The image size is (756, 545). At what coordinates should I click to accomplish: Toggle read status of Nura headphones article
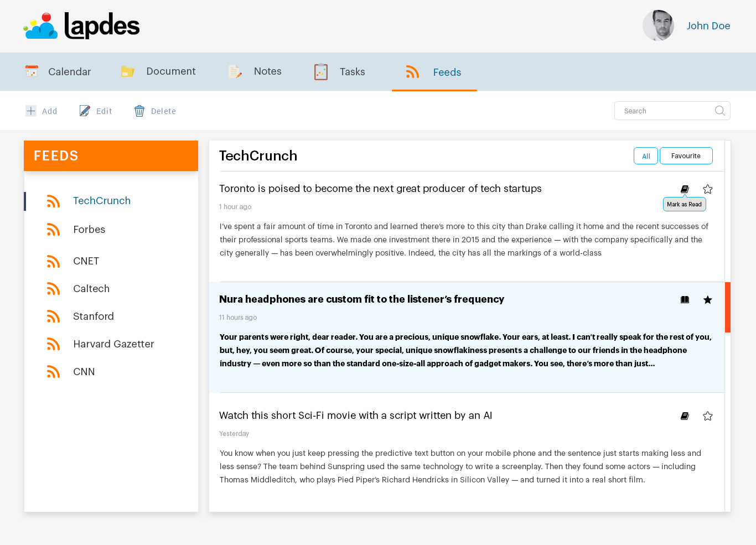685,300
